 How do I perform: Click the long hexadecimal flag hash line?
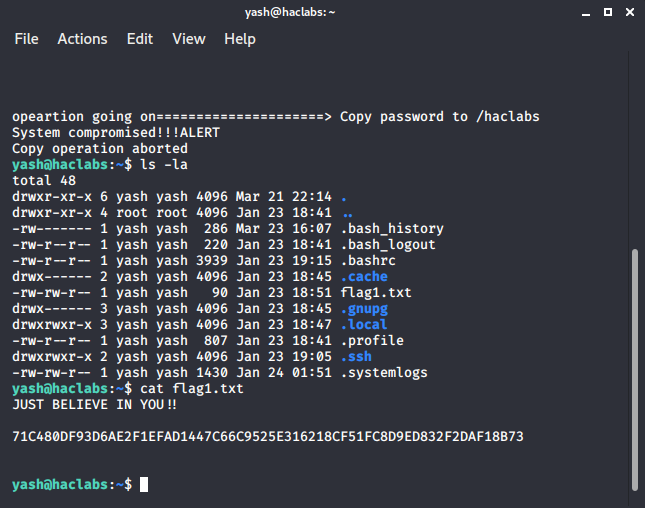coord(268,437)
